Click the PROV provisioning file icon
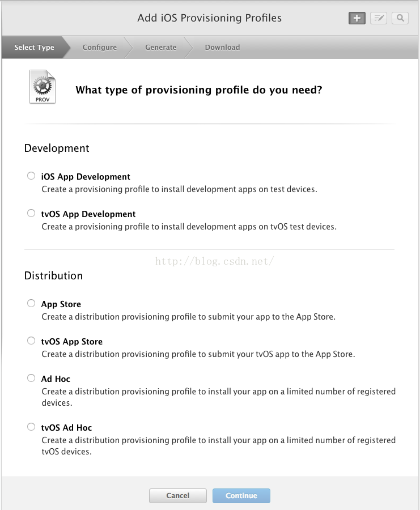This screenshot has height=510, width=420. click(x=43, y=87)
